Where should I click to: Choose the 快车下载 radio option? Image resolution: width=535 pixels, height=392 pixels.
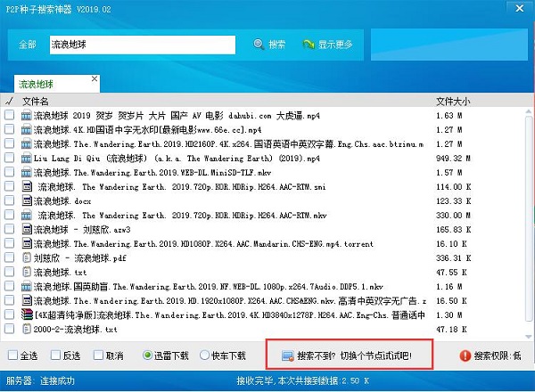[204, 355]
